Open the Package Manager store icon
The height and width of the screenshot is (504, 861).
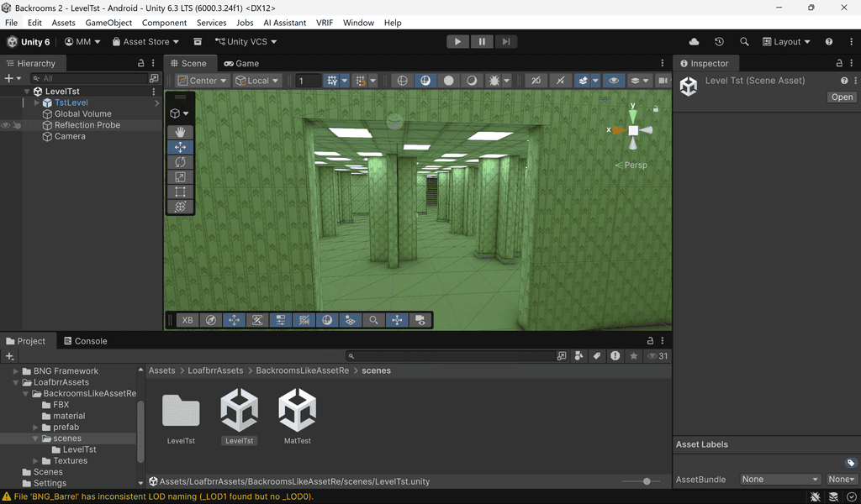[198, 42]
